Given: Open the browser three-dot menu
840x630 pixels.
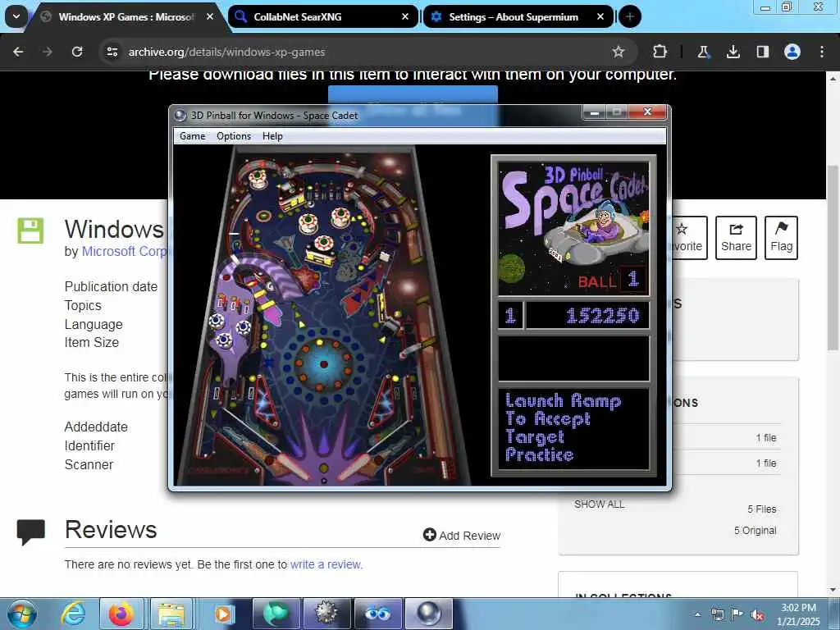Looking at the screenshot, I should [x=822, y=52].
